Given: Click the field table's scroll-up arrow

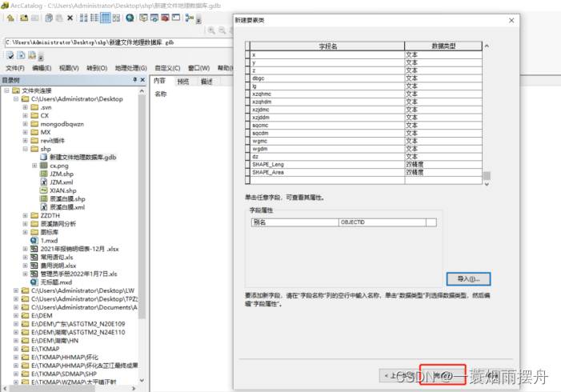Looking at the screenshot, I should coord(487,46).
